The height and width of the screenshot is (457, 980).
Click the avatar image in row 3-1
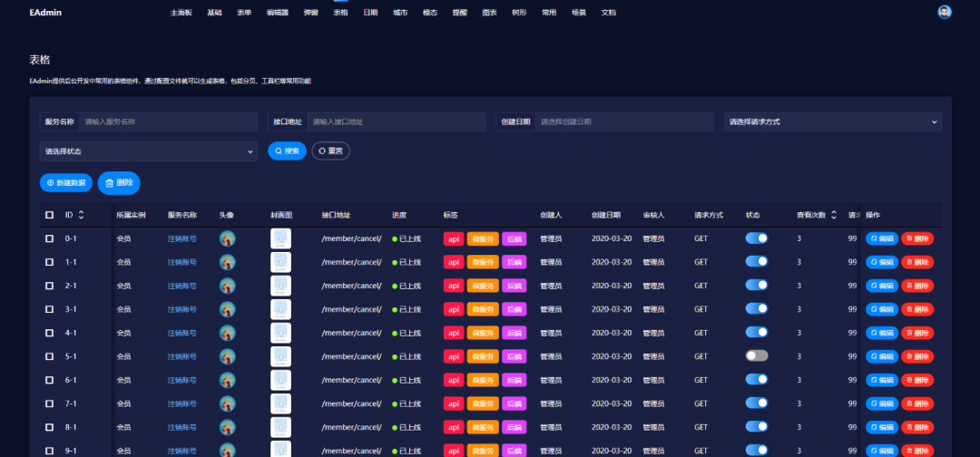click(x=228, y=309)
